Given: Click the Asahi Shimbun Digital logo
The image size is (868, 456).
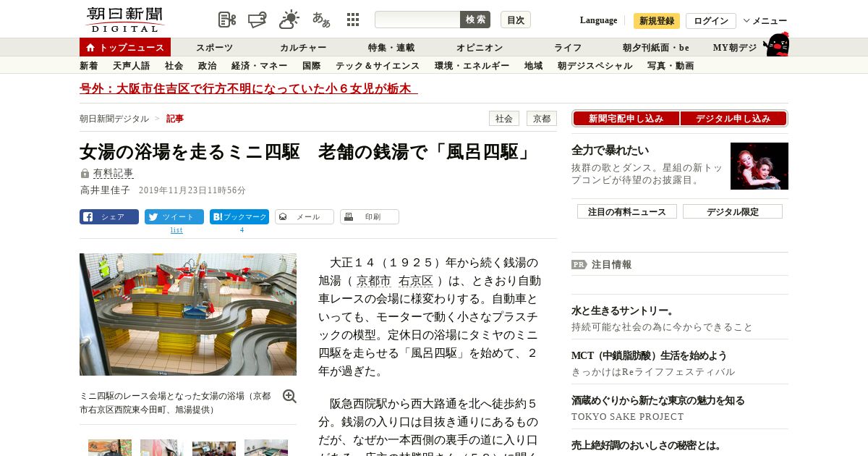Looking at the screenshot, I should pyautogui.click(x=124, y=20).
